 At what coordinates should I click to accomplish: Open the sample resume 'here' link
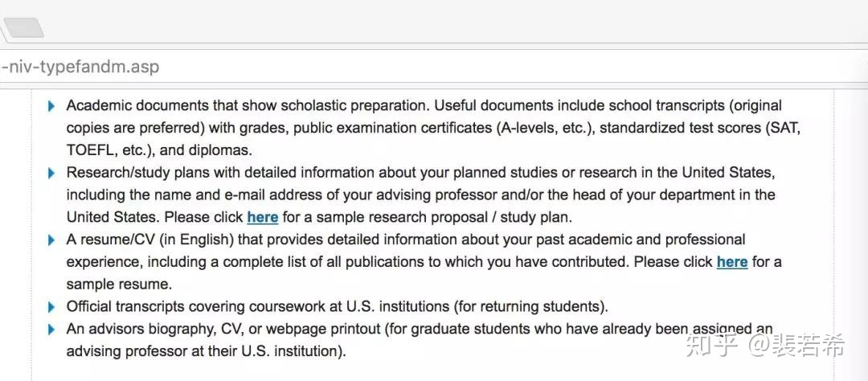point(732,262)
